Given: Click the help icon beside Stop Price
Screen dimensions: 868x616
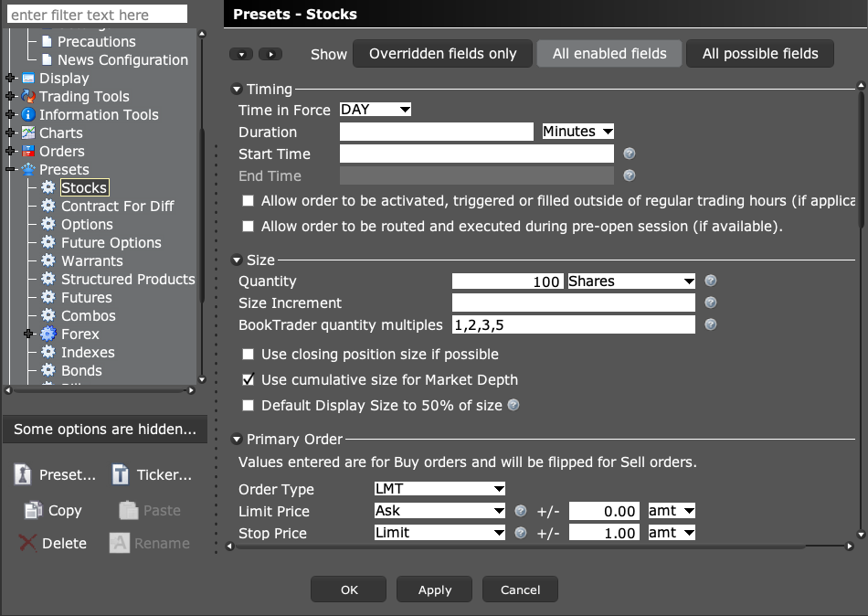Looking at the screenshot, I should tap(521, 533).
